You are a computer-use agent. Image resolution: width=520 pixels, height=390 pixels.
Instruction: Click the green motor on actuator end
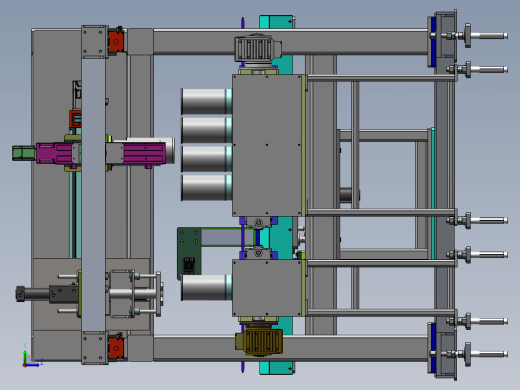pyautogui.click(x=24, y=153)
